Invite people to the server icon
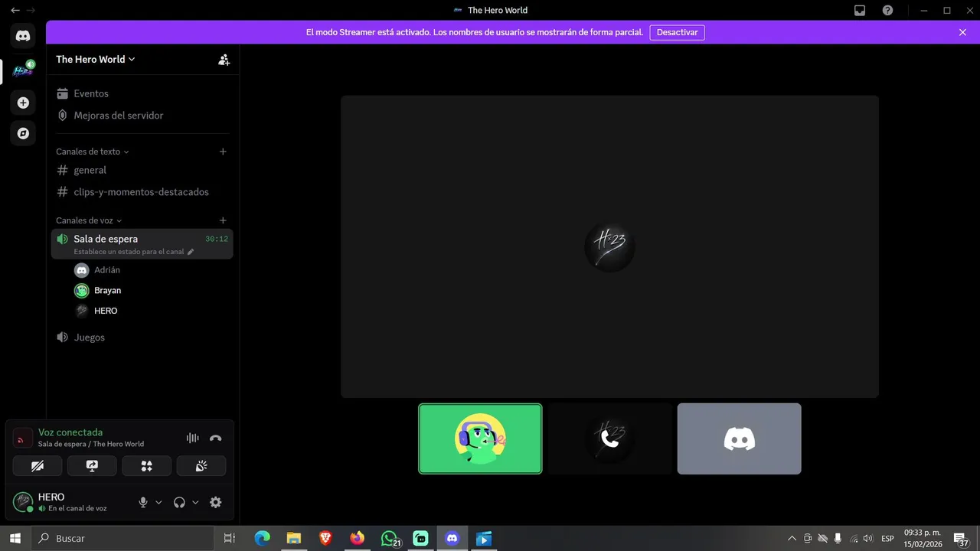Image resolution: width=980 pixels, height=551 pixels. coord(224,60)
